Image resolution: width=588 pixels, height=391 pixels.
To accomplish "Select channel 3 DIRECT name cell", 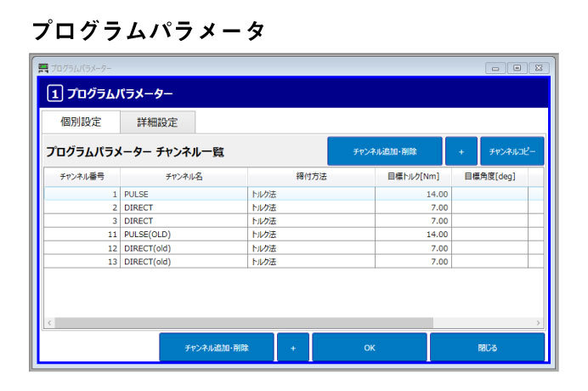I will 184,221.
